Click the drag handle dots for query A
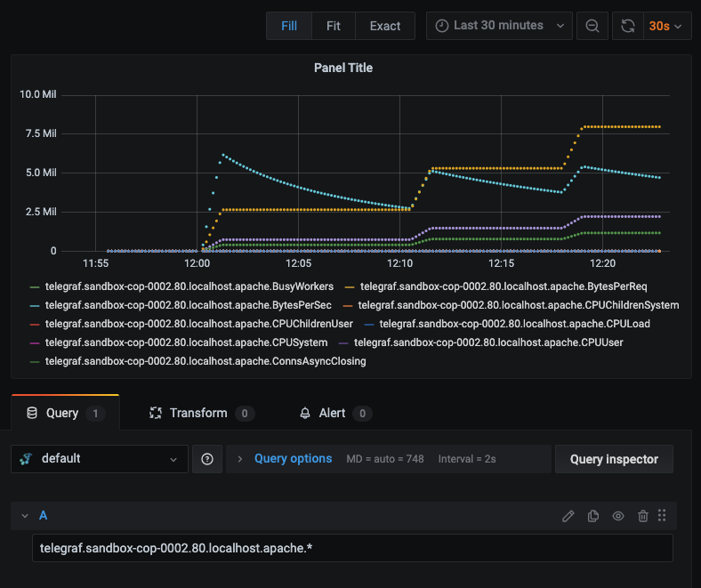 click(662, 516)
